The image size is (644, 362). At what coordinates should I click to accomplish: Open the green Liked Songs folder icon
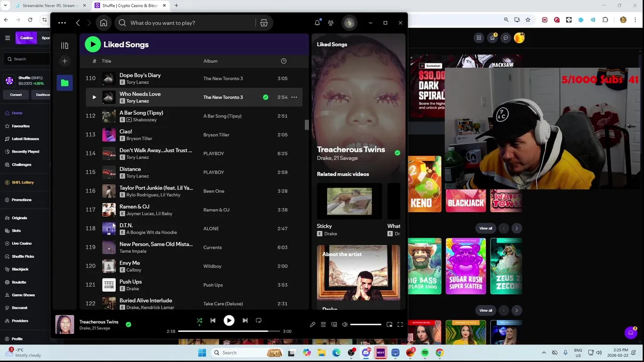coord(64,83)
